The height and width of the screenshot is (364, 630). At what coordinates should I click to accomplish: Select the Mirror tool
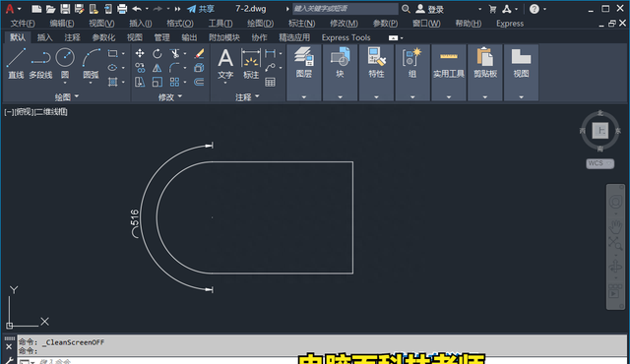point(157,68)
